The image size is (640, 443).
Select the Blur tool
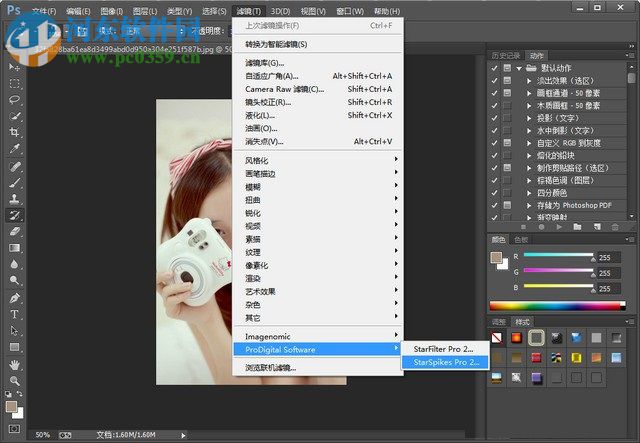pos(14,264)
